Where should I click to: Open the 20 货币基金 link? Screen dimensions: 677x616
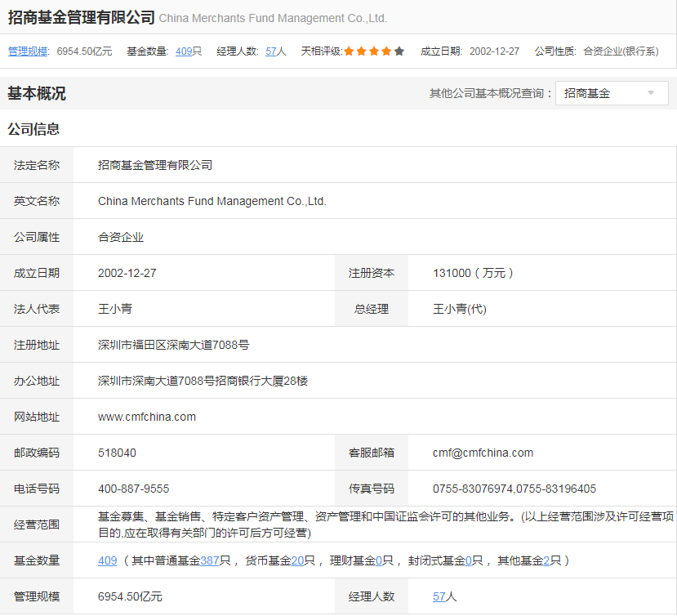click(x=297, y=560)
